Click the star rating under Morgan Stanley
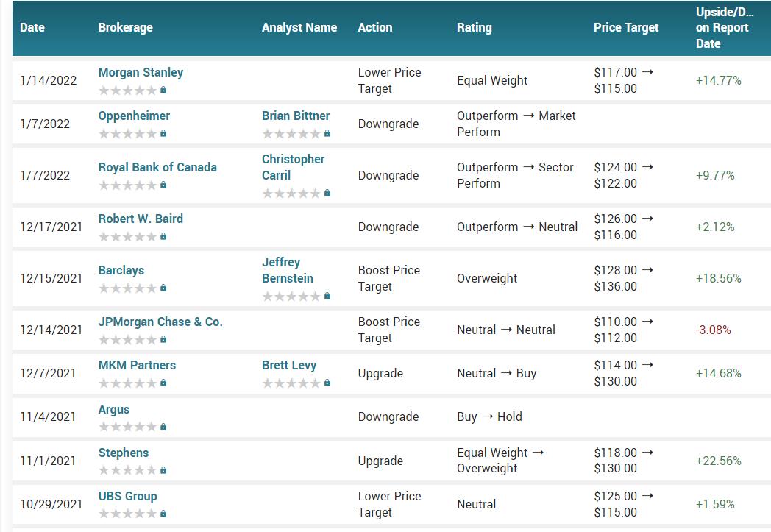The image size is (771, 532). (x=128, y=91)
